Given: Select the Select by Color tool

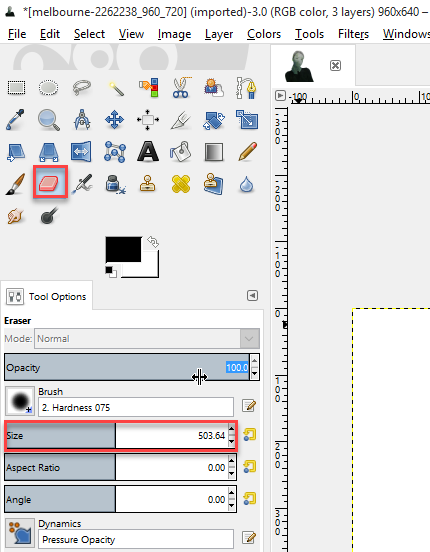Looking at the screenshot, I should pyautogui.click(x=148, y=88).
